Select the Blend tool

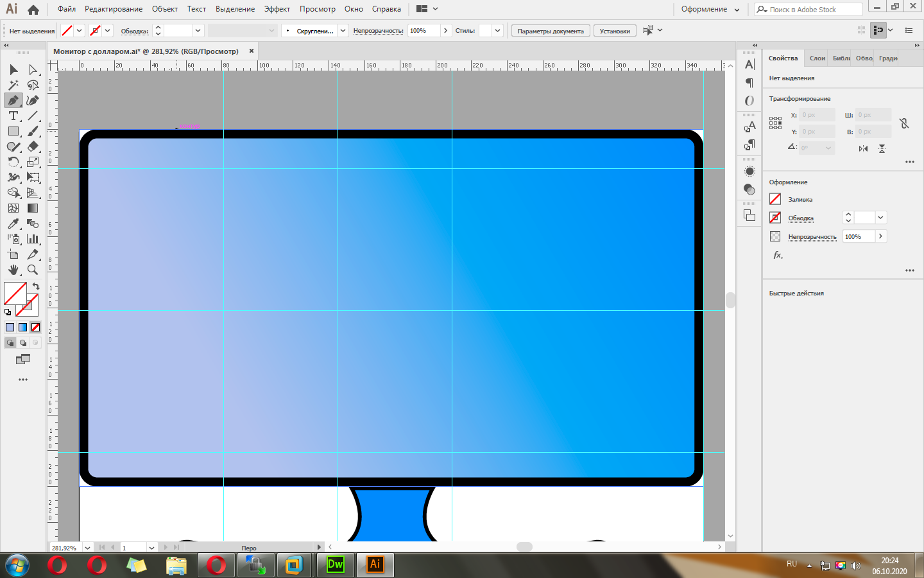(x=33, y=223)
